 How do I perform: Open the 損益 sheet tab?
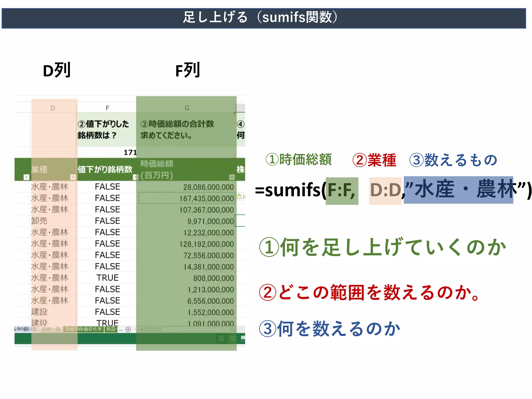click(111, 329)
